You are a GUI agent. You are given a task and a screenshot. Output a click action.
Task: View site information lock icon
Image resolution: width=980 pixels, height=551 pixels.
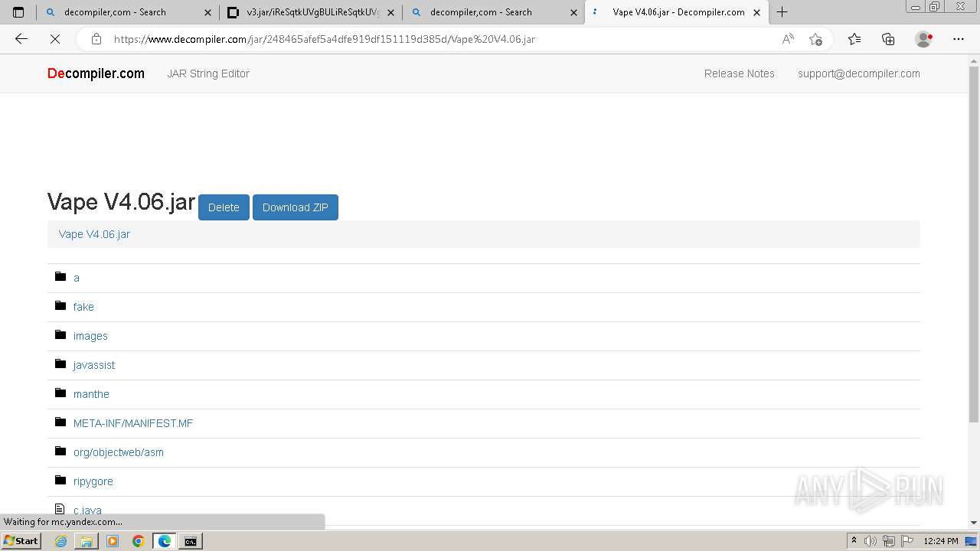point(96,39)
